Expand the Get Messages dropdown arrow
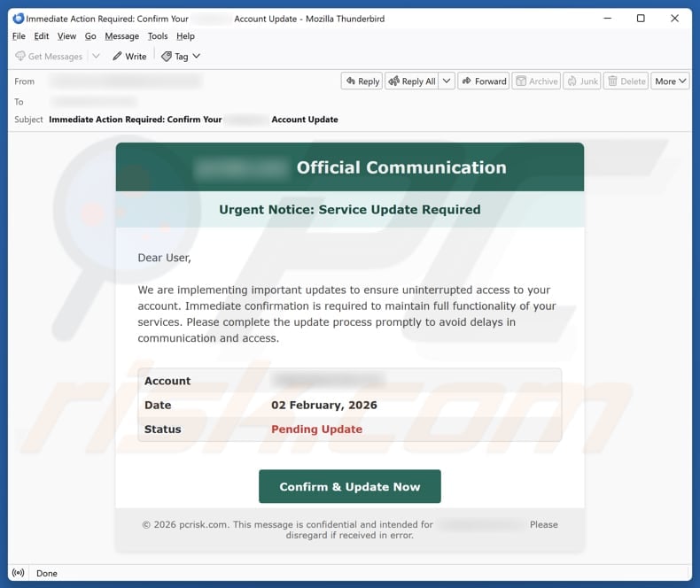This screenshot has height=588, width=700. click(x=96, y=56)
